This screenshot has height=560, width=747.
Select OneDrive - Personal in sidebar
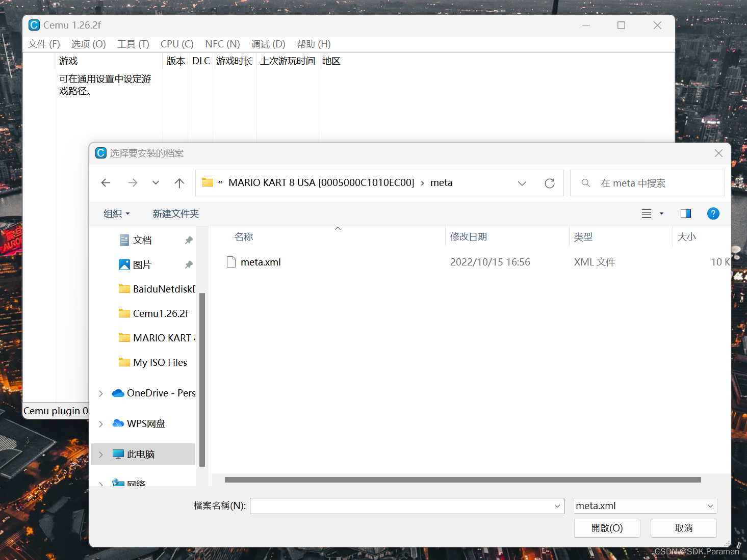153,393
